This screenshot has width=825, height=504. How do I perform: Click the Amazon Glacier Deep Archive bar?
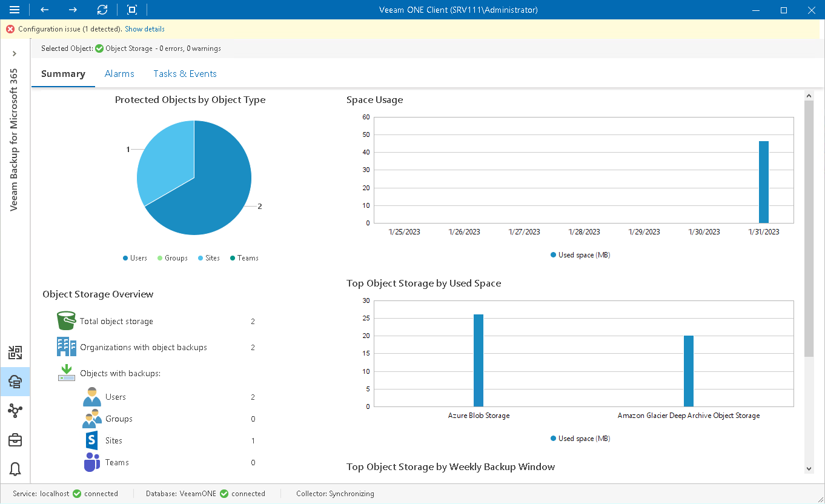pyautogui.click(x=689, y=371)
